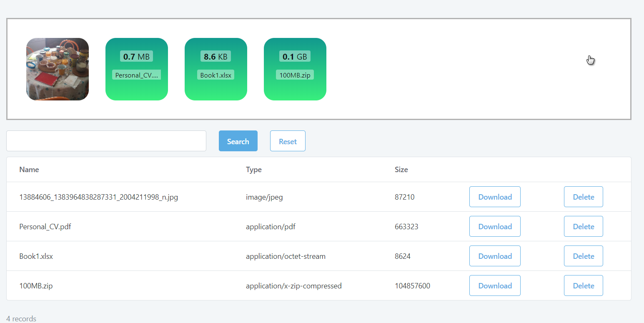This screenshot has height=323, width=644.
Task: Download 100MB.zip
Action: 495,285
